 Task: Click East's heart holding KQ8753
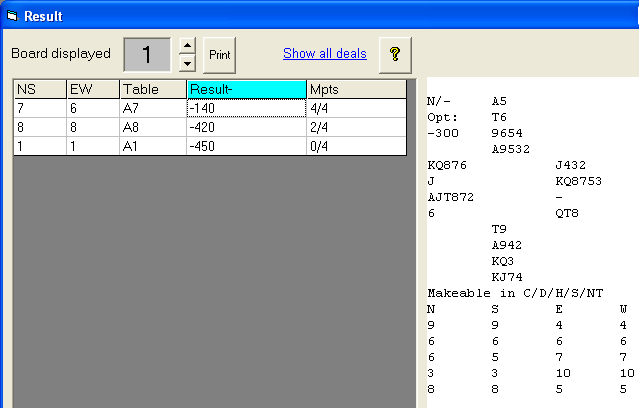pyautogui.click(x=579, y=181)
